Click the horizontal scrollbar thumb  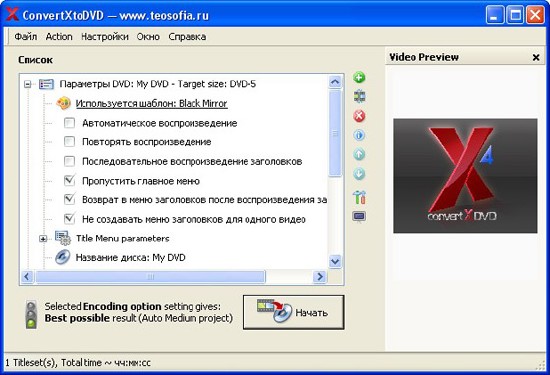coord(150,276)
